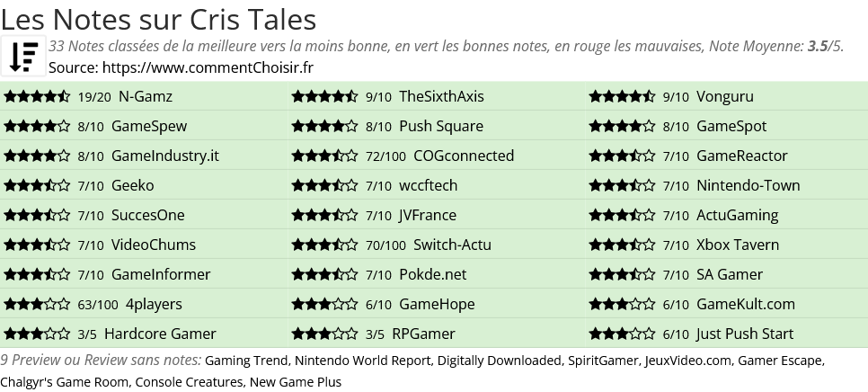
Task: Select the Hardcore Gamer review entry
Action: pos(160,334)
